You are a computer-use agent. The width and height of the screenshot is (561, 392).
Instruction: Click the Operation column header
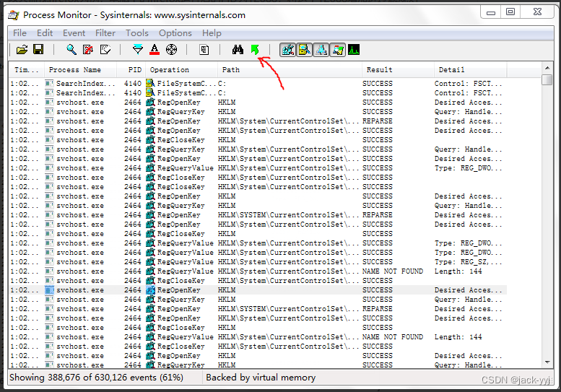pyautogui.click(x=181, y=70)
